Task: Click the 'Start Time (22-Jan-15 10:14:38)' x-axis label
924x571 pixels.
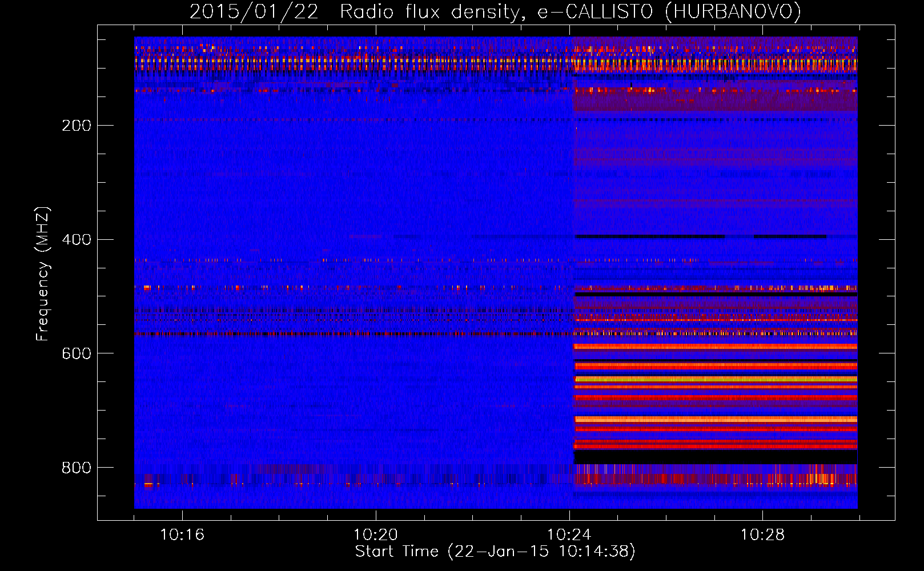Action: pos(495,552)
